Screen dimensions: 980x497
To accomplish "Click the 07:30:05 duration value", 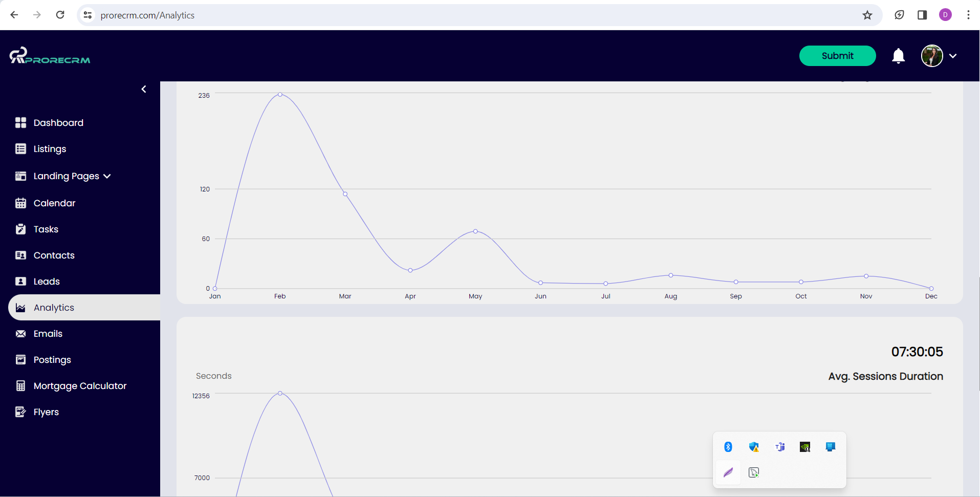I will [917, 352].
